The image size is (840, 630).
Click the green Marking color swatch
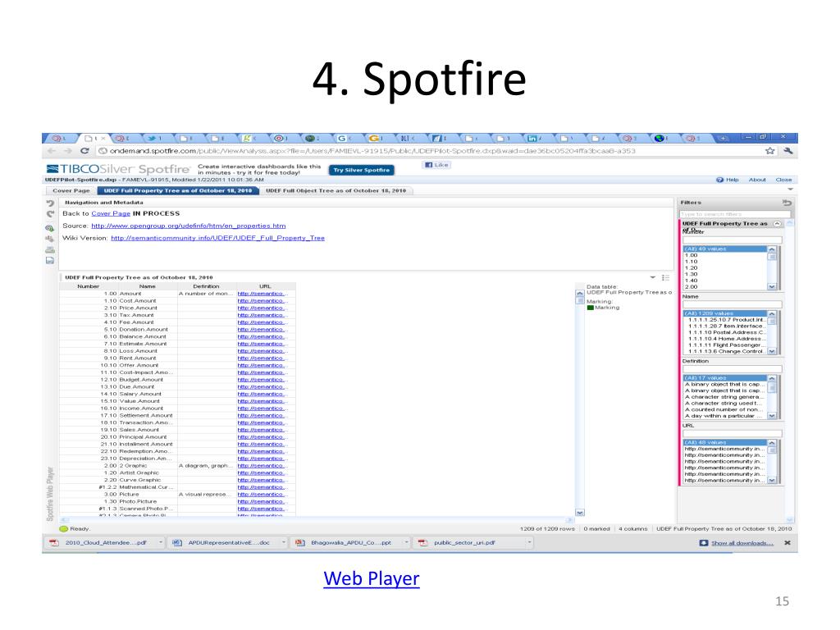pyautogui.click(x=591, y=308)
